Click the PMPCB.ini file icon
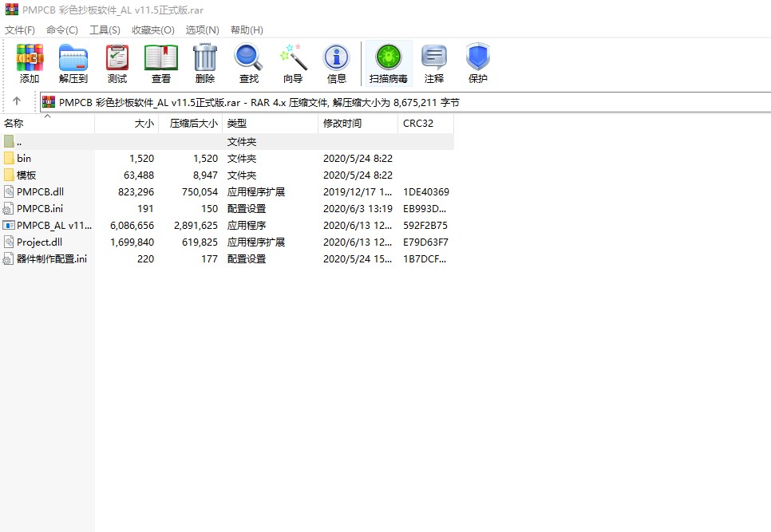 point(8,209)
